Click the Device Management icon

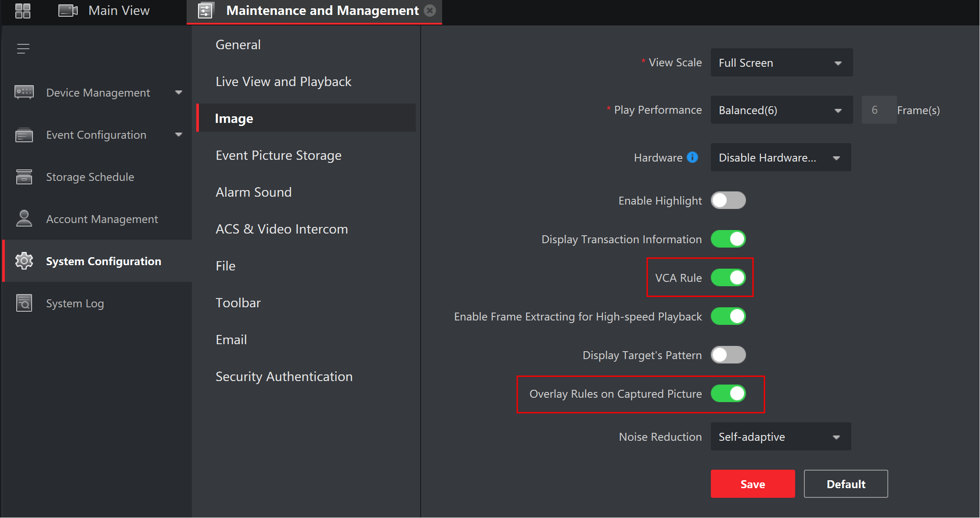pyautogui.click(x=23, y=92)
